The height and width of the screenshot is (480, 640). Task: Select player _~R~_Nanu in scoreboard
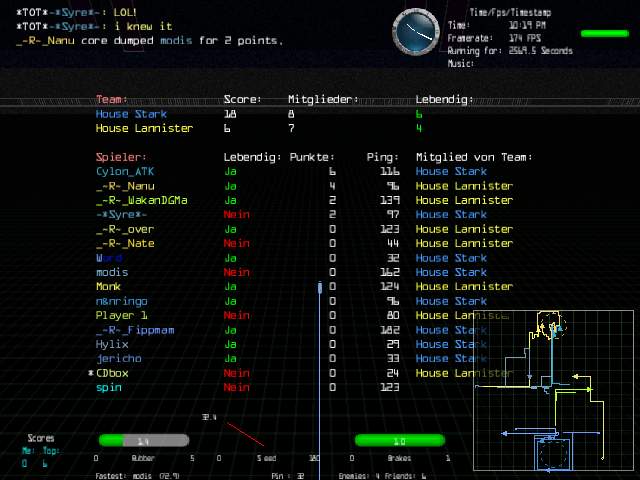pos(125,186)
